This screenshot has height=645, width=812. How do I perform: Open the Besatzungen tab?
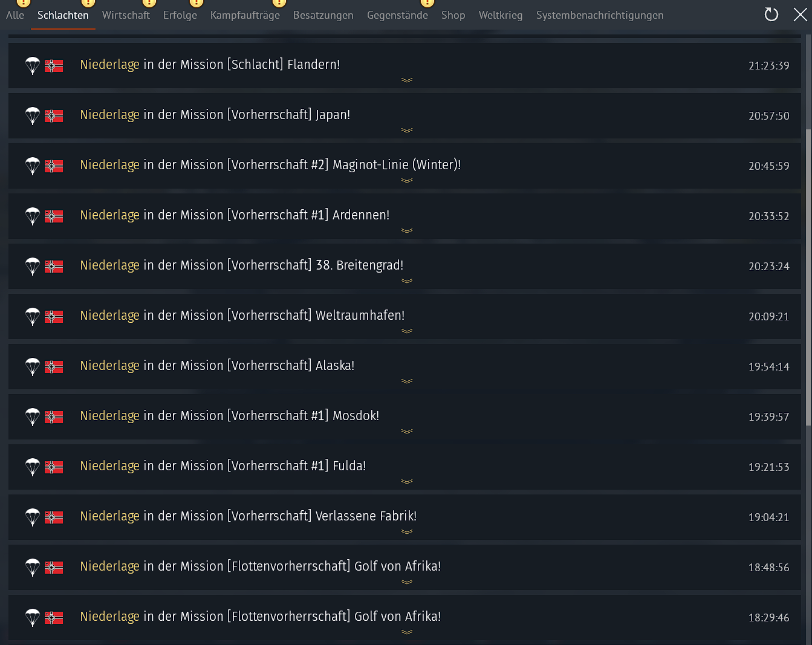pyautogui.click(x=323, y=15)
